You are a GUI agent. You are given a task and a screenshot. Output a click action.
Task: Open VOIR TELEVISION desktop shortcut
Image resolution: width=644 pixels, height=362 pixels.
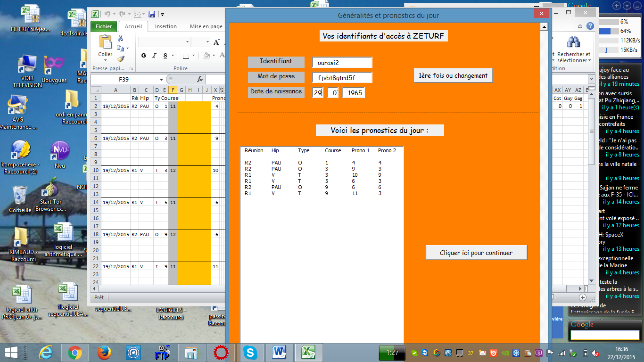[x=28, y=72]
